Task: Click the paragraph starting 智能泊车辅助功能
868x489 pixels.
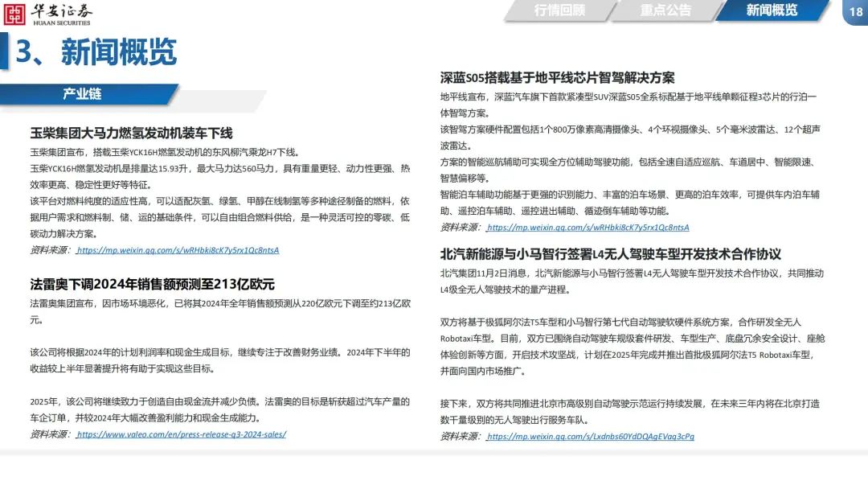Action: click(630, 203)
